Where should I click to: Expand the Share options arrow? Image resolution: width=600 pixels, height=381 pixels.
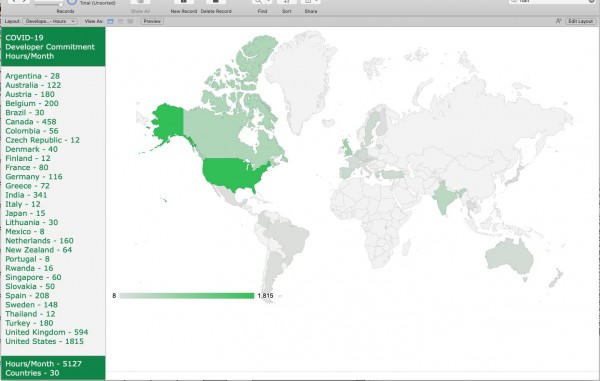coord(317,2)
